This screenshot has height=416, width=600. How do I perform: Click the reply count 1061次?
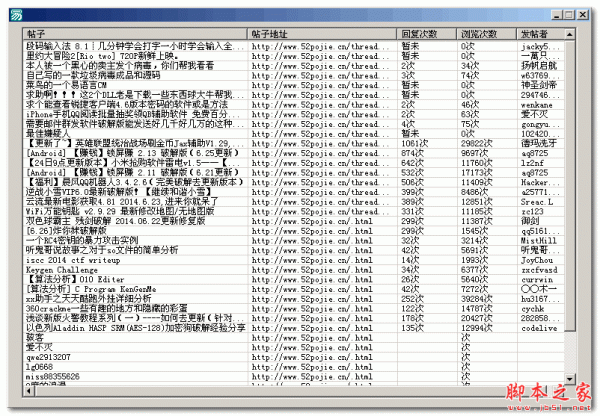(x=414, y=144)
